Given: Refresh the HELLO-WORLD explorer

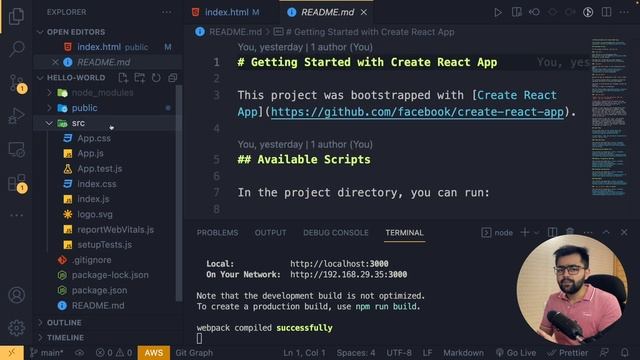Looking at the screenshot, I should click(x=156, y=78).
